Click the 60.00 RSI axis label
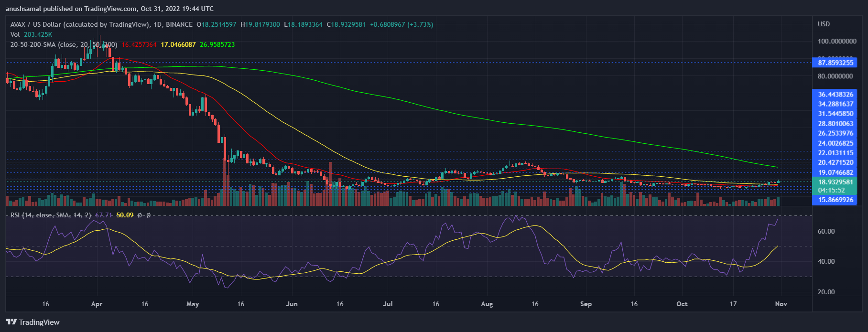Image resolution: width=868 pixels, height=332 pixels. coord(826,231)
